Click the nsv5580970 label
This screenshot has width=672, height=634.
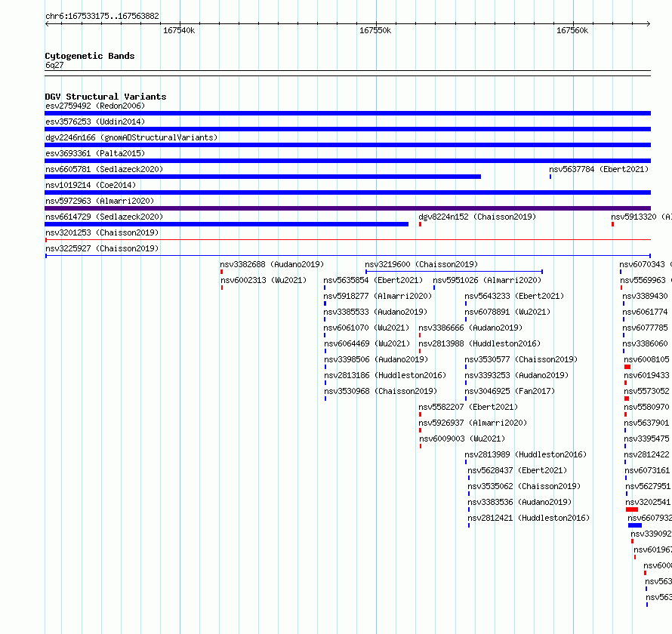(646, 407)
